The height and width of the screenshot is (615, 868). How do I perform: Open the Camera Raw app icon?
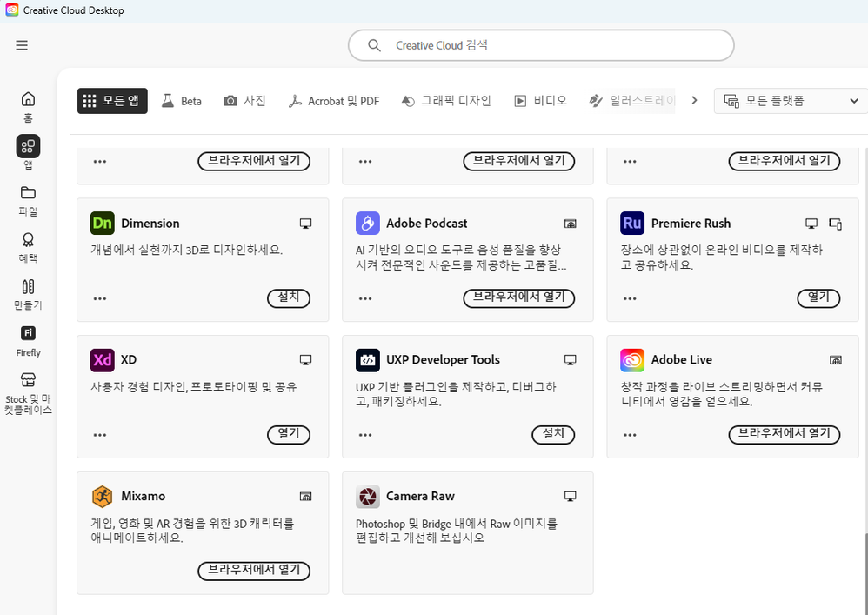[x=367, y=496]
